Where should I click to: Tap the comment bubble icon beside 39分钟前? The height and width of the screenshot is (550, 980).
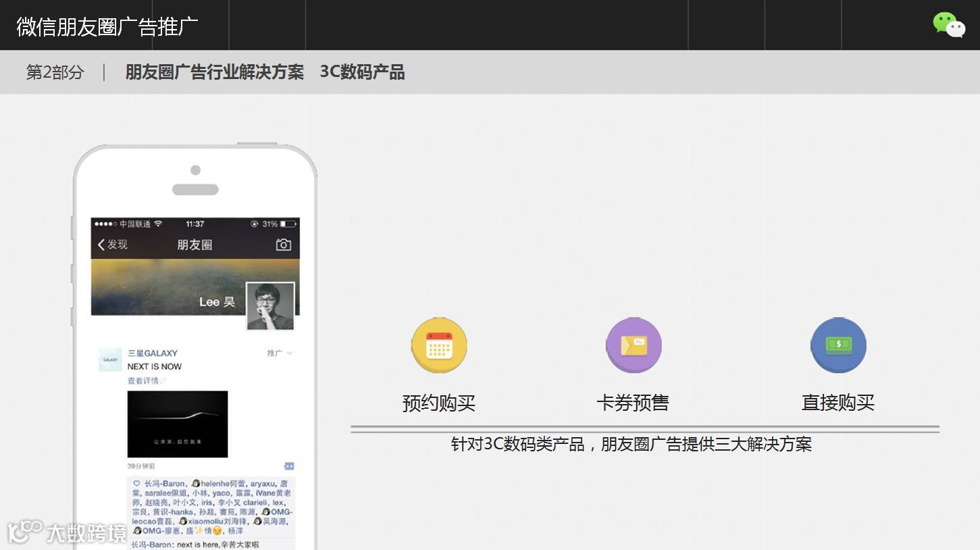tap(289, 466)
